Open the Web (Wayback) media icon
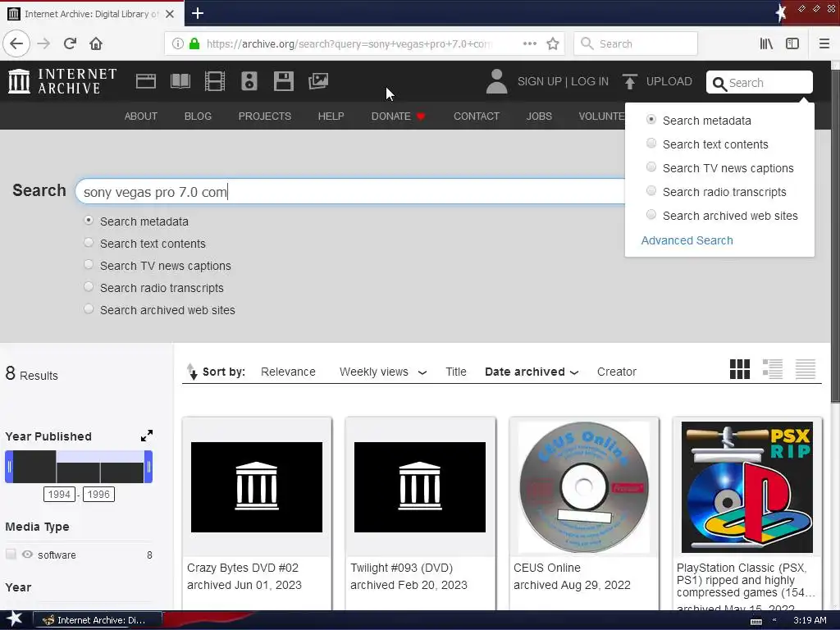The height and width of the screenshot is (630, 840). (x=146, y=81)
